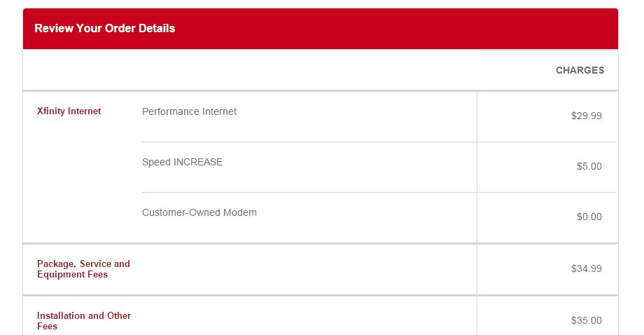The width and height of the screenshot is (644, 335).
Task: Click the Speed INCREASE row area
Action: 379,167
